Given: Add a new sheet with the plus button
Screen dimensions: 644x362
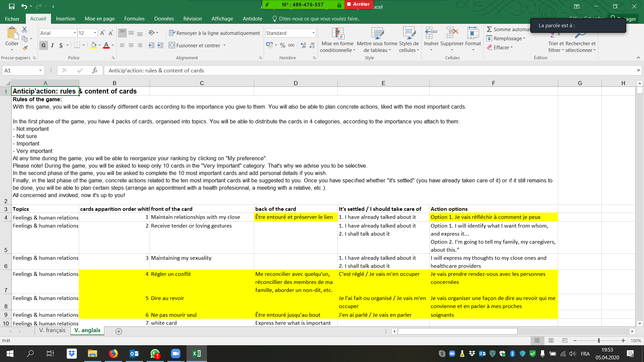Looking at the screenshot, I should [119, 331].
